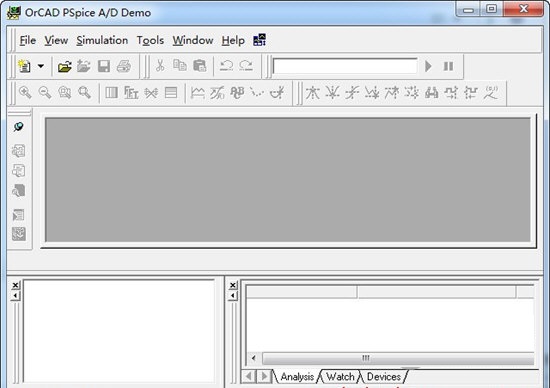Click the horizontal scrollbar left arrow
This screenshot has height=388, width=550.
(x=254, y=358)
